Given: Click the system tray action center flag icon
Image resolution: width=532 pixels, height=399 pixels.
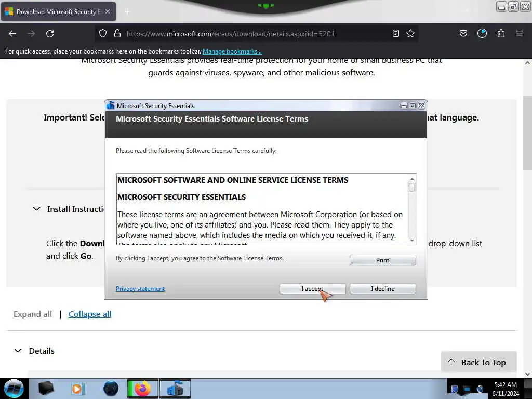Looking at the screenshot, I should click(x=455, y=389).
